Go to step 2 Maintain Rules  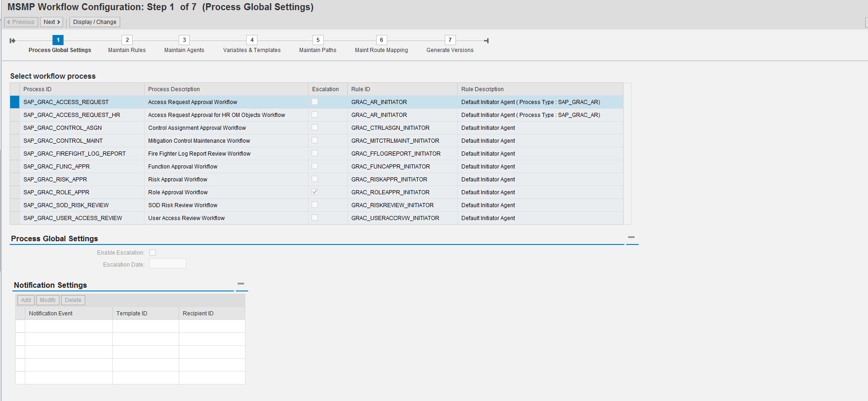127,40
